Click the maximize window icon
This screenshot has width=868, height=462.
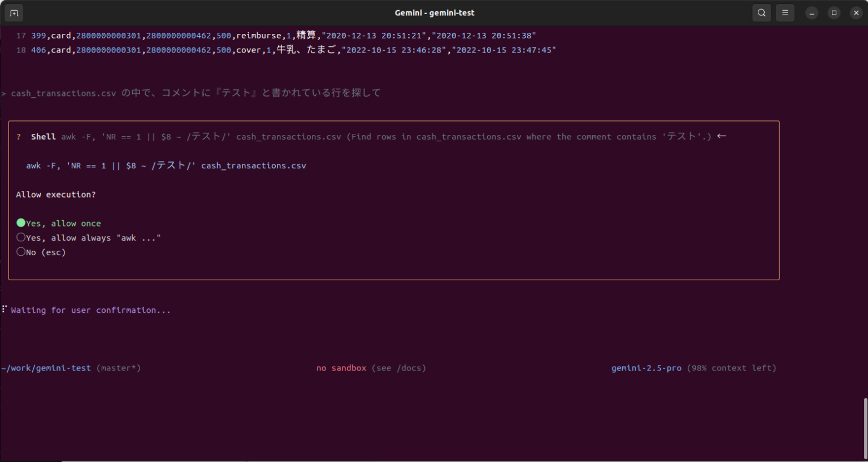coord(834,12)
